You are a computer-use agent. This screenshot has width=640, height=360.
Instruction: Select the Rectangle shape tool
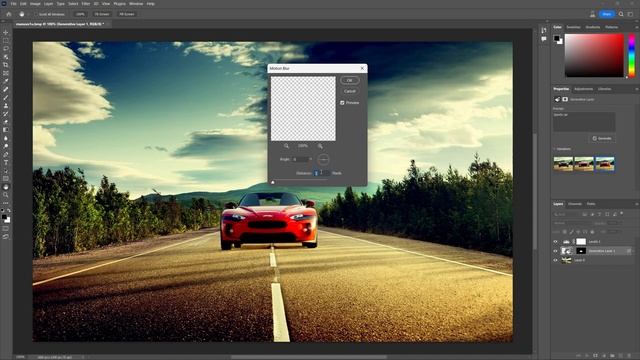pos(6,179)
